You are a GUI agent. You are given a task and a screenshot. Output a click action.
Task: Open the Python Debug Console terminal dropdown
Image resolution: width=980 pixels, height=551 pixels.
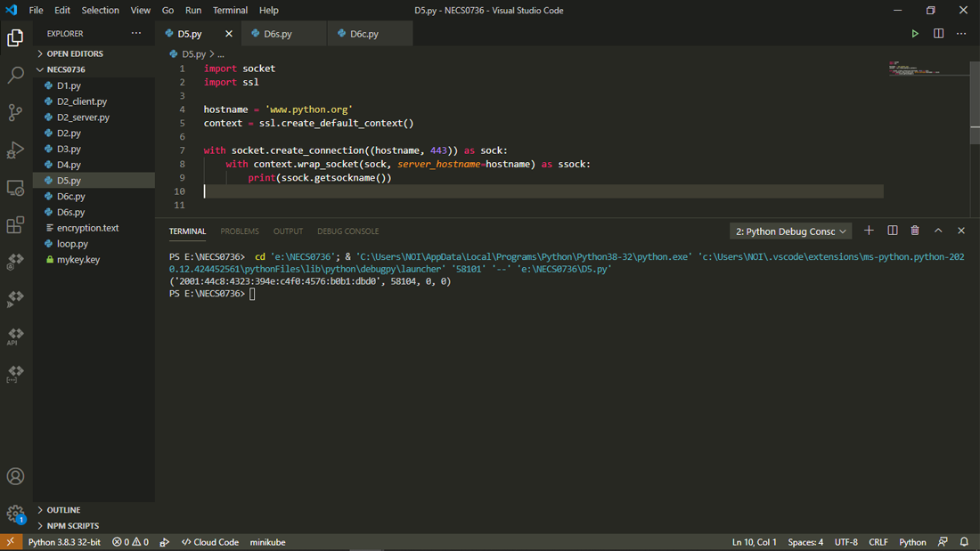[791, 231]
